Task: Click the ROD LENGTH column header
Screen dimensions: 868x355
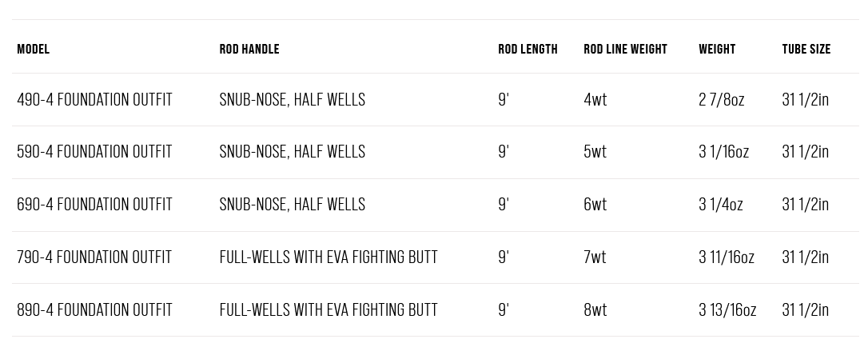Action: tap(528, 50)
